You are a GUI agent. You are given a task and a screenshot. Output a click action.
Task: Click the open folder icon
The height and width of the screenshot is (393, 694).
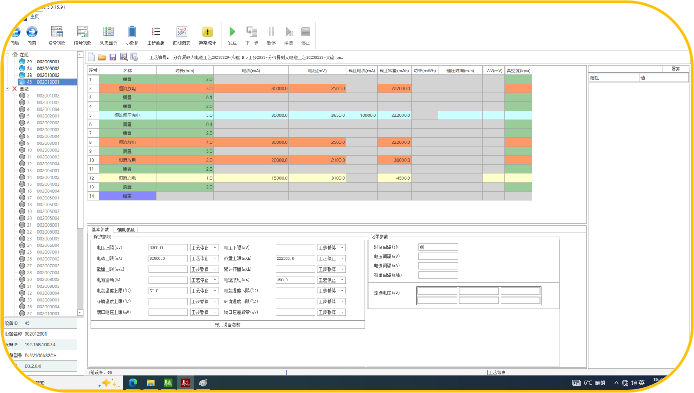(102, 57)
